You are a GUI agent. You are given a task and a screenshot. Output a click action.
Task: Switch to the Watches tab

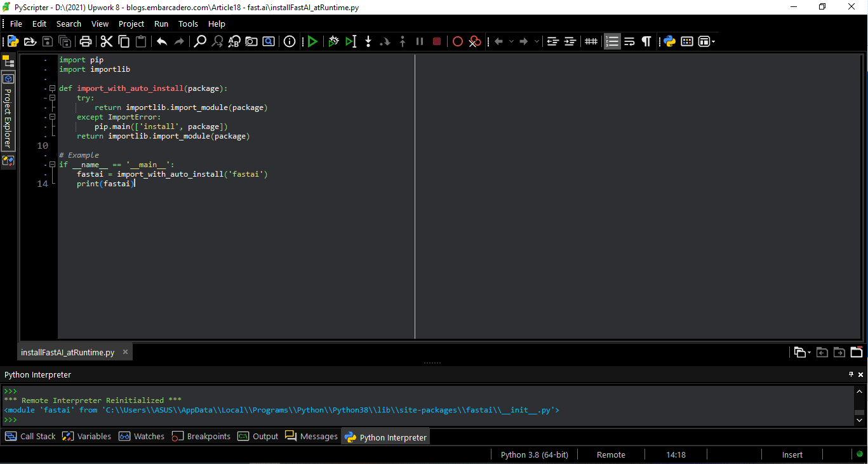tap(142, 437)
